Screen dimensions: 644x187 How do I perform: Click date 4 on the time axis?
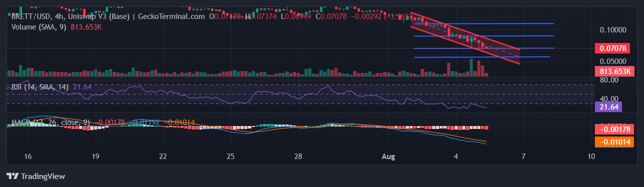pyautogui.click(x=456, y=156)
